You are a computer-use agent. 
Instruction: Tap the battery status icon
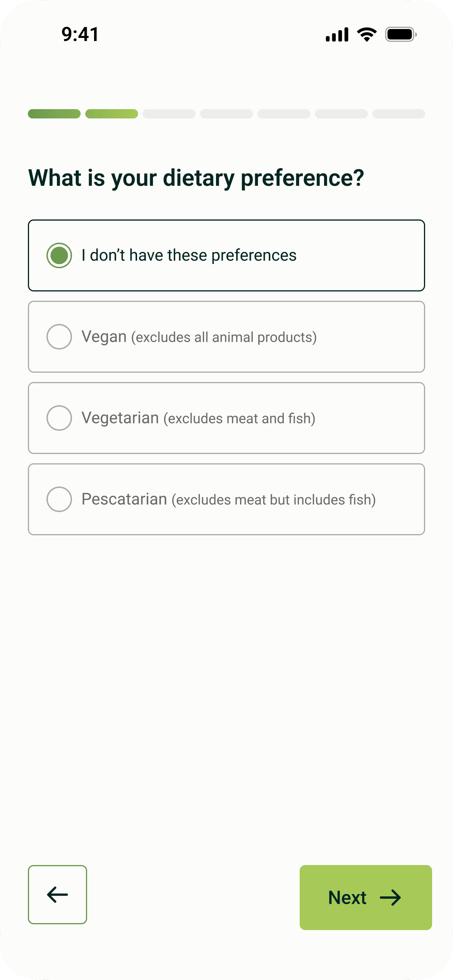click(401, 34)
